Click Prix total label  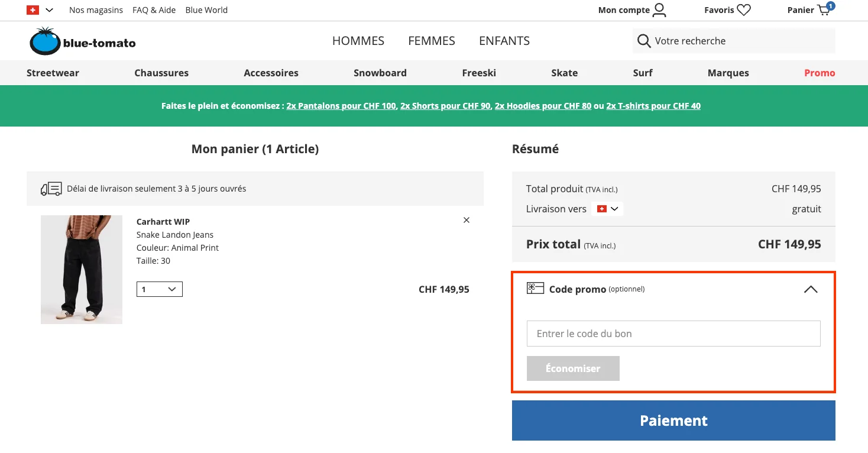(553, 244)
